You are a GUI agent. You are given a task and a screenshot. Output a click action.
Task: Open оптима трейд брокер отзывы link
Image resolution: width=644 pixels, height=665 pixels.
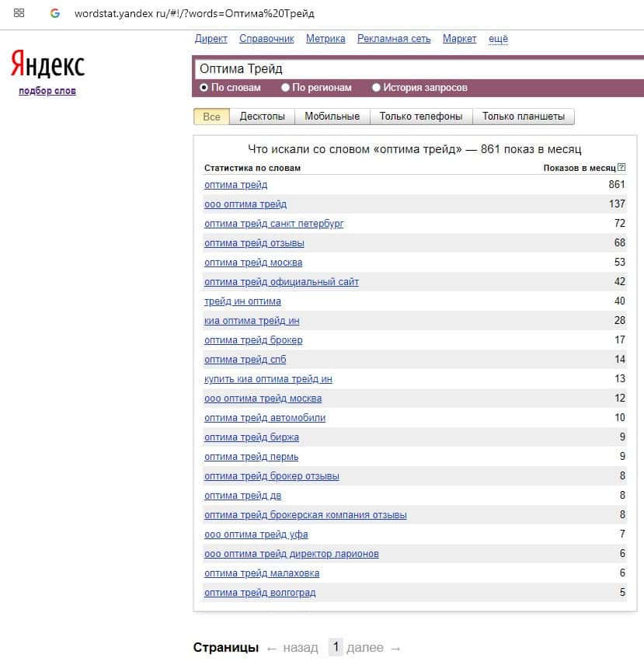point(272,476)
